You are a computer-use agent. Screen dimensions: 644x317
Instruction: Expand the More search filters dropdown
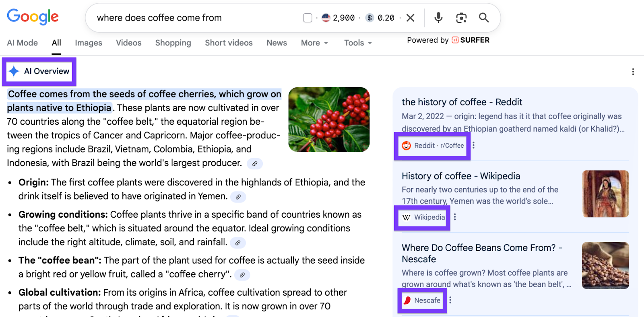[314, 43]
